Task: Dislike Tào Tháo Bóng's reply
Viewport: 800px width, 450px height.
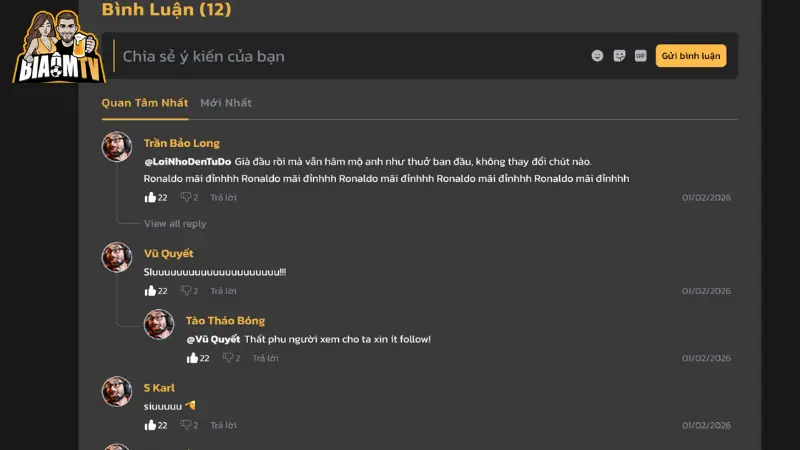Action: pyautogui.click(x=227, y=358)
